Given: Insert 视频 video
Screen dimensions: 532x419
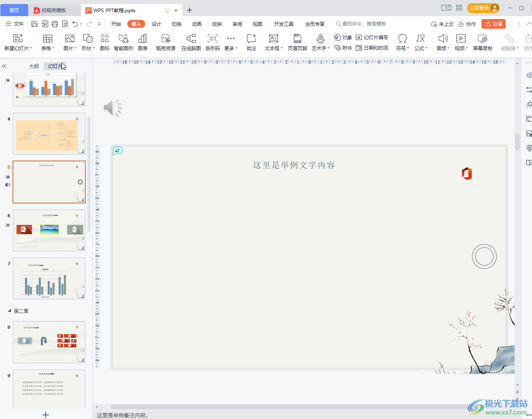Looking at the screenshot, I should (x=461, y=42).
